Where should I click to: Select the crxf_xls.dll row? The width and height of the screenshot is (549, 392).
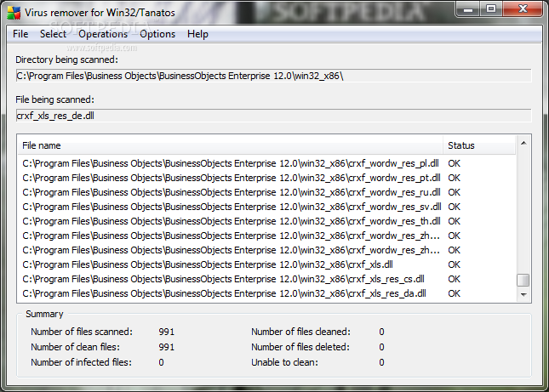[x=266, y=264]
